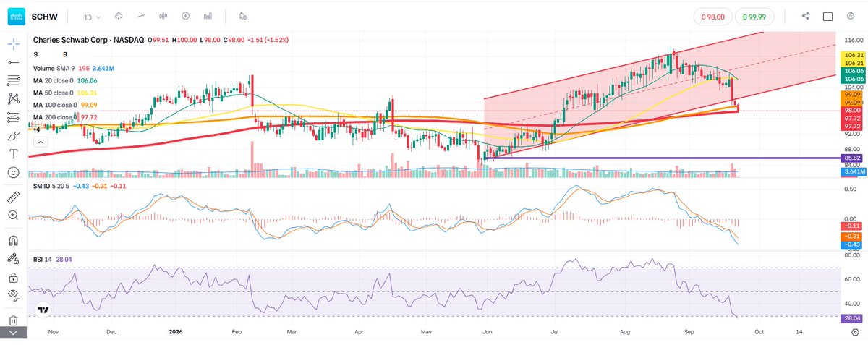Select the trend line drawing tool
Viewport: 868px width, 345px height.
13,63
